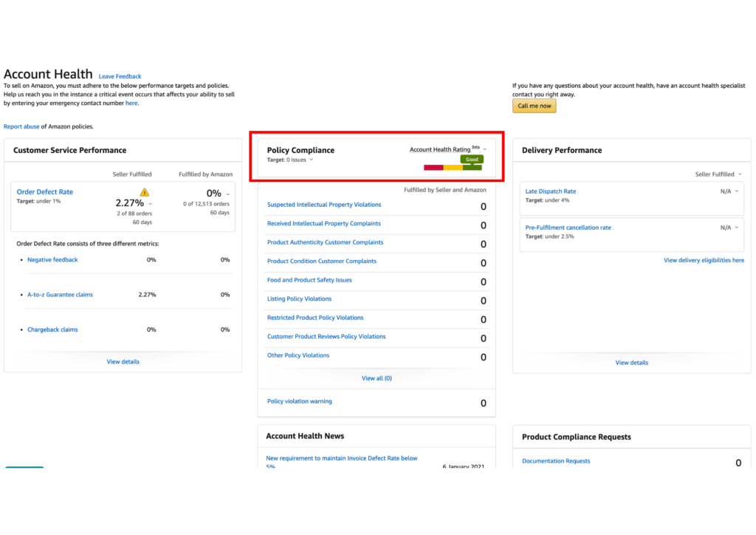
Task: Open the Leave Feedback link
Action: 120,76
